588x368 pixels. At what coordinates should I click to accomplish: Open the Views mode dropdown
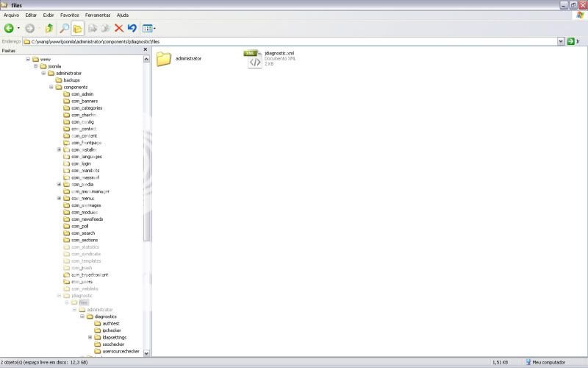148,28
